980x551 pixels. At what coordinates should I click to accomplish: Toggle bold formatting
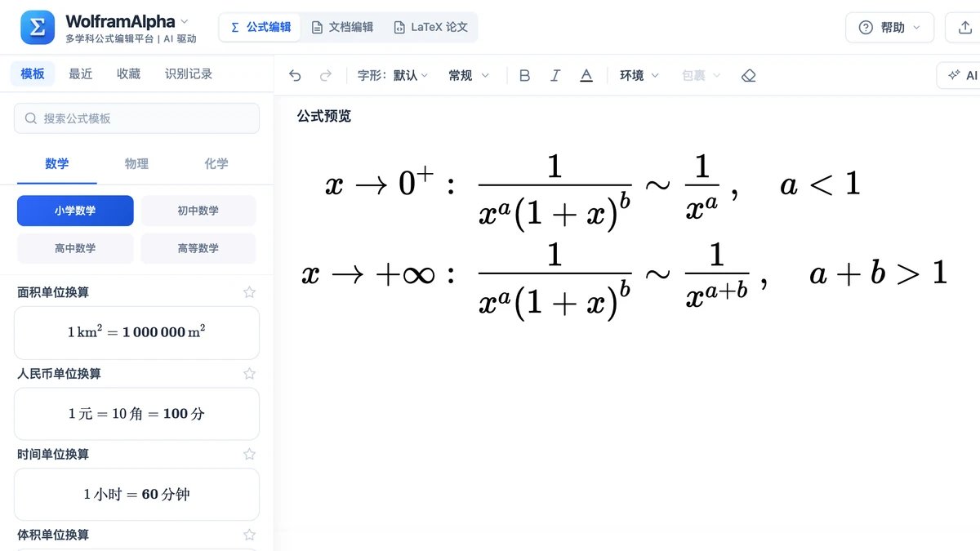(x=525, y=75)
